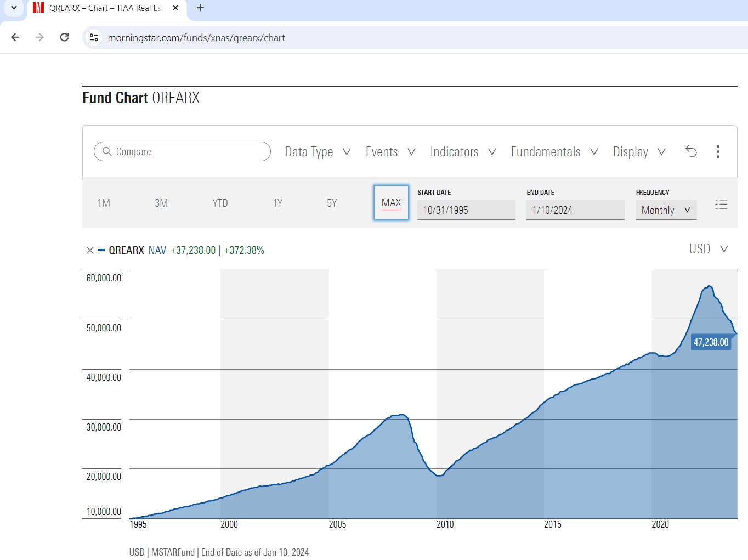Image resolution: width=748 pixels, height=560 pixels.
Task: Click the Start Date field 10/31/1995
Action: point(466,210)
